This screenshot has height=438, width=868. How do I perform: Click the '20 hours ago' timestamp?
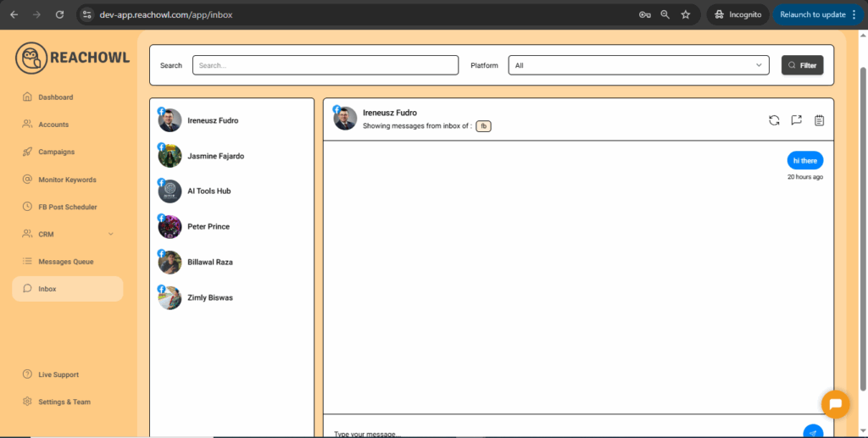tap(805, 177)
